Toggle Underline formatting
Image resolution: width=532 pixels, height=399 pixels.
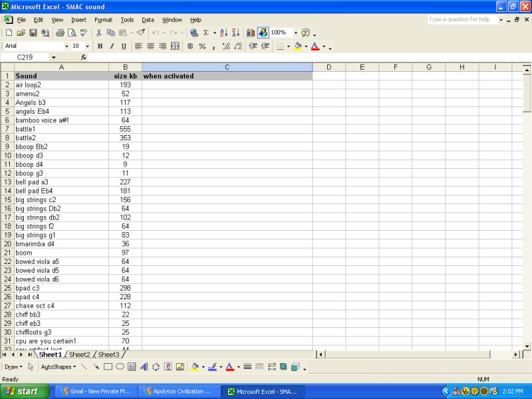coord(124,46)
